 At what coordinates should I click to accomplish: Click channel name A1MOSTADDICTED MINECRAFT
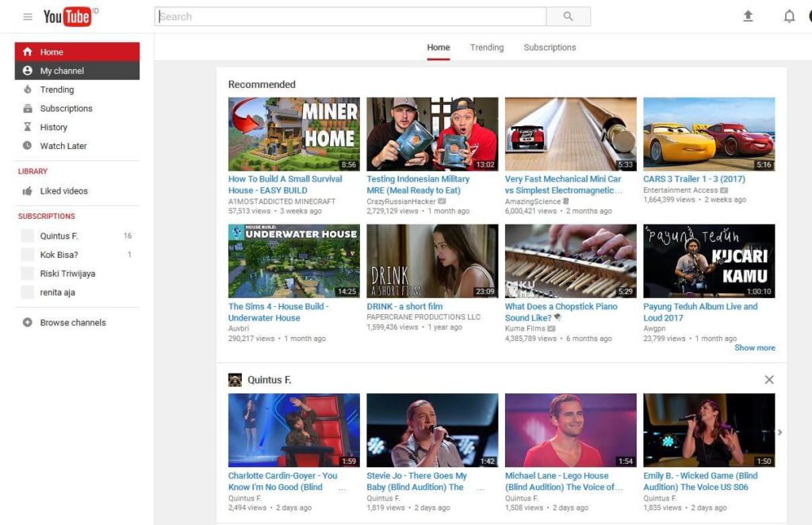click(x=282, y=201)
